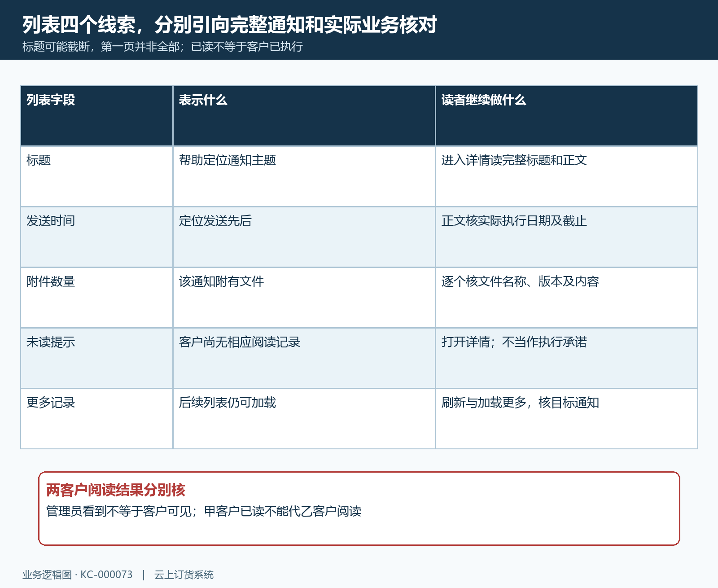Image resolution: width=718 pixels, height=588 pixels.
Task: Click '客户尚无相应阅读记录' cell
Action: tap(304, 358)
